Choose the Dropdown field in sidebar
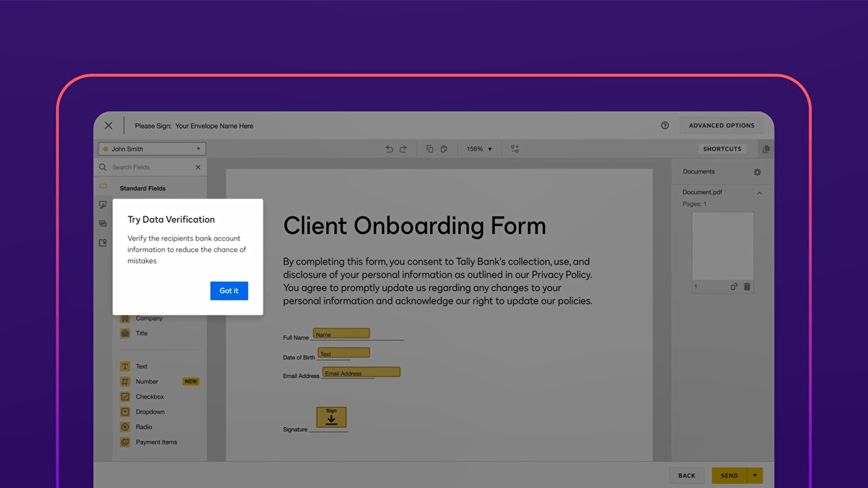Image resolution: width=868 pixels, height=488 pixels. coord(150,412)
